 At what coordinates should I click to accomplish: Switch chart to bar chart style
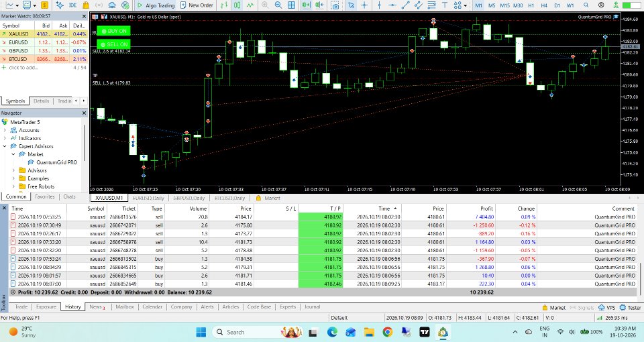click(224, 5)
